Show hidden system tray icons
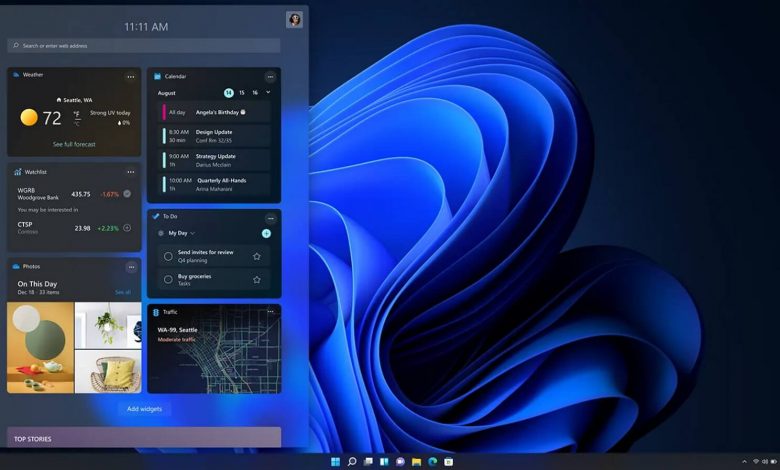 point(744,462)
